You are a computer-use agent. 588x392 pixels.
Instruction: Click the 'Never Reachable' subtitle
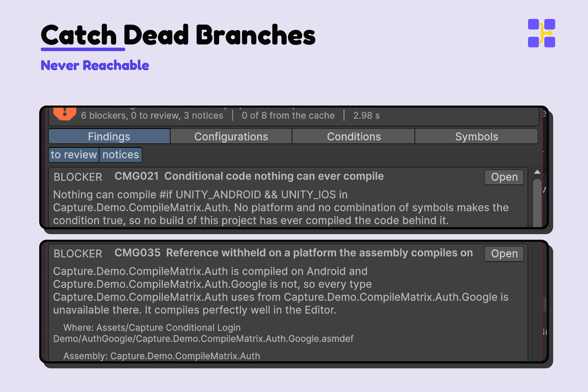click(95, 65)
